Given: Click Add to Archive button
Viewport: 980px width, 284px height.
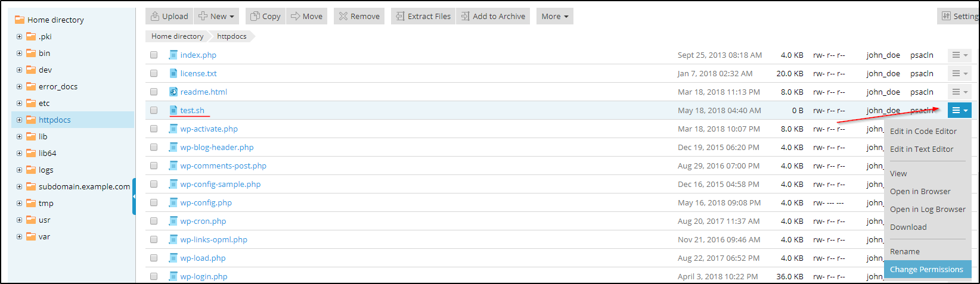Looking at the screenshot, I should (493, 16).
